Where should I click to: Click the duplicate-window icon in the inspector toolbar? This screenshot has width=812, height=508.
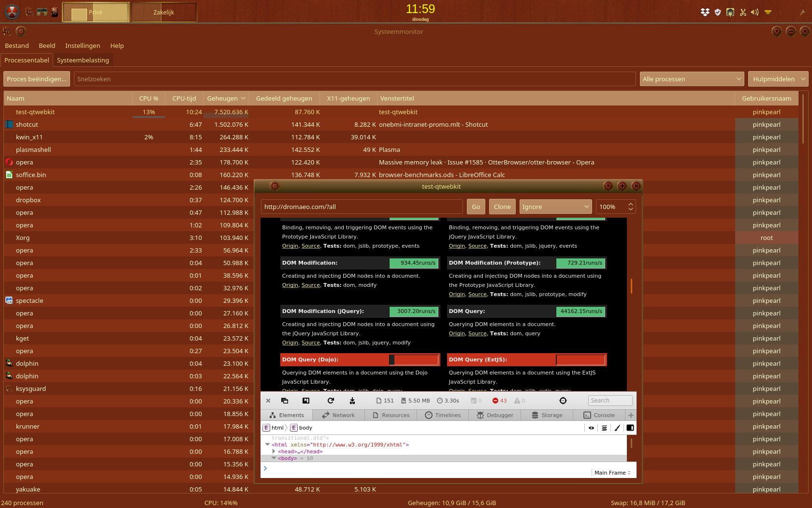[285, 401]
